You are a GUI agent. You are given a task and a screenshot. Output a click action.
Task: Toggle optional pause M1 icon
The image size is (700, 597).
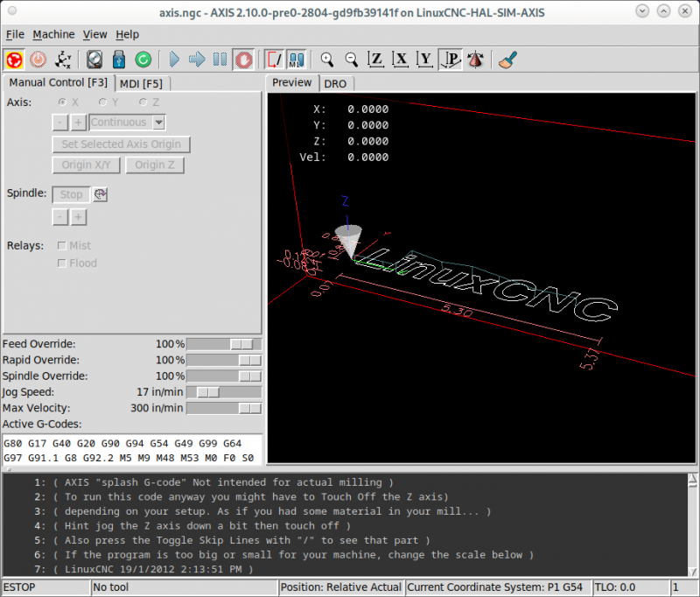click(x=297, y=60)
